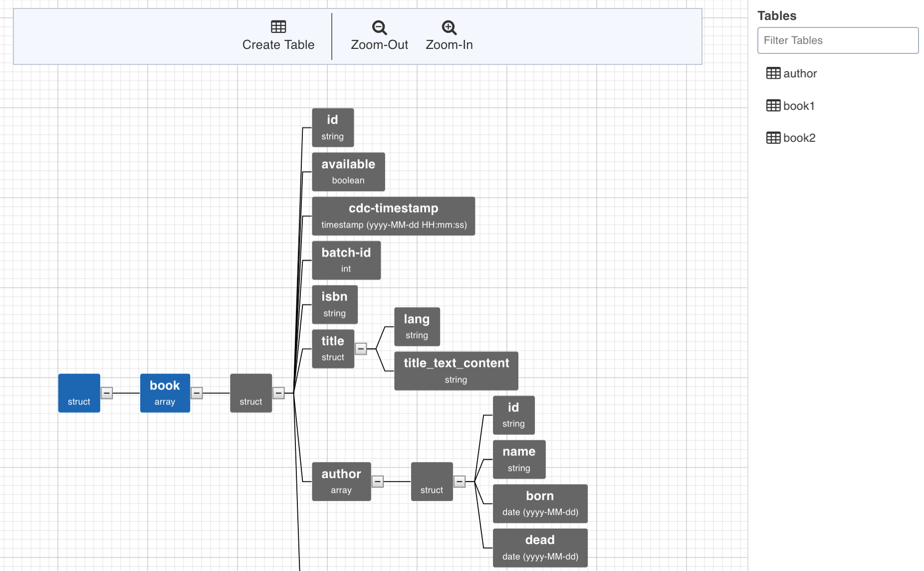Focus the Filter Tables input field

click(x=838, y=40)
